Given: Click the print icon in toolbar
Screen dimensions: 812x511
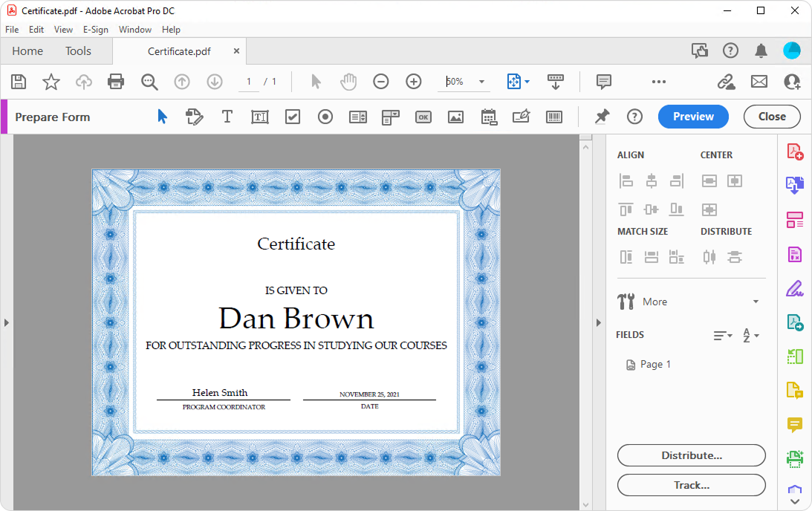Looking at the screenshot, I should (116, 82).
